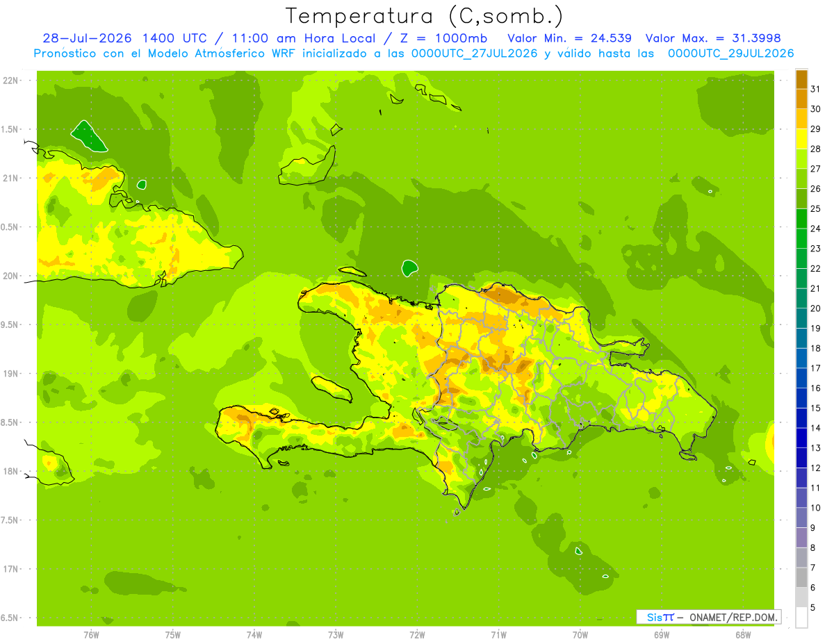The image size is (834, 644).
Task: Click the '19N' latitude label
Action: click(11, 374)
